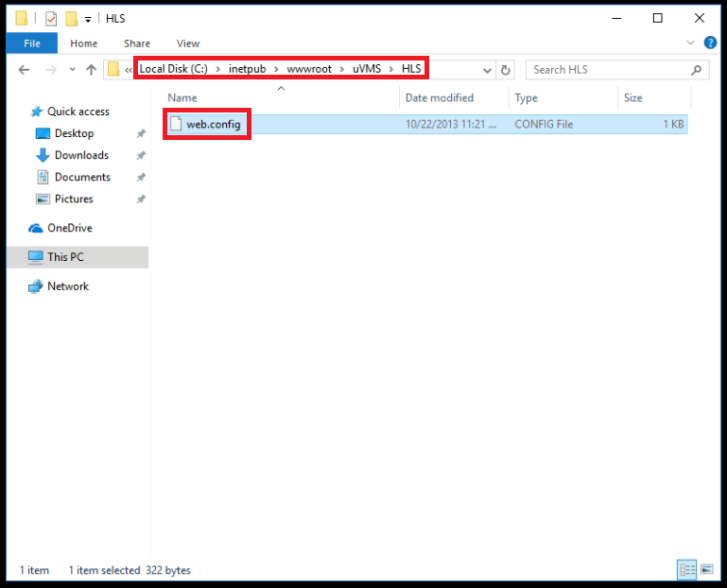Open Desktop in the navigation pane

click(x=74, y=133)
